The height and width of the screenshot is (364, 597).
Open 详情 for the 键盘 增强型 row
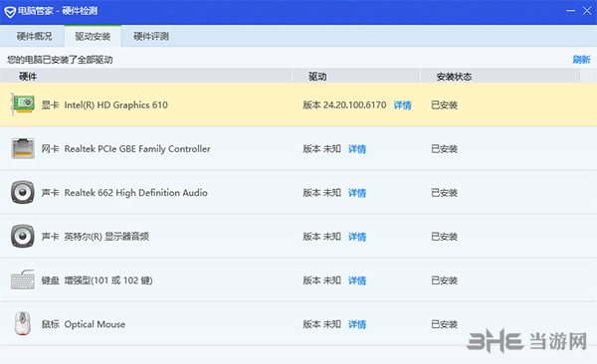(357, 280)
